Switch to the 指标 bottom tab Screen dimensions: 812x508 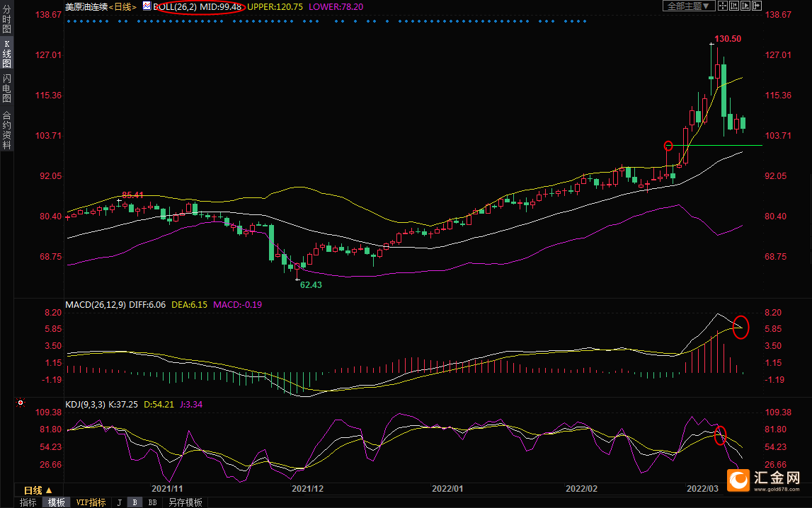[x=28, y=502]
